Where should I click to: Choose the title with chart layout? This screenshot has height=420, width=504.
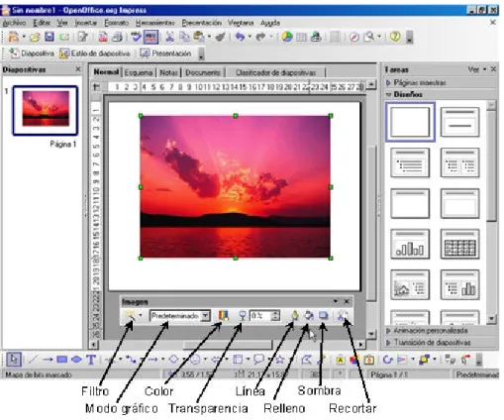tap(410, 244)
